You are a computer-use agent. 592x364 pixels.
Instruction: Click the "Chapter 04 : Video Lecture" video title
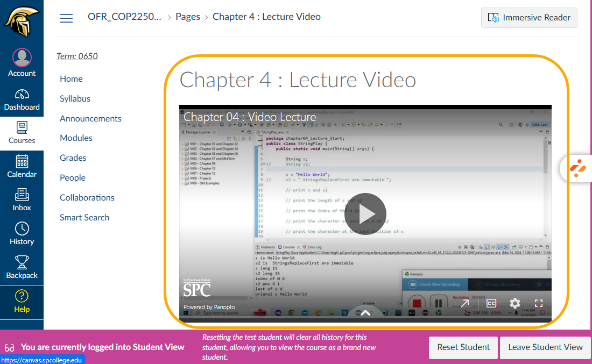point(250,117)
